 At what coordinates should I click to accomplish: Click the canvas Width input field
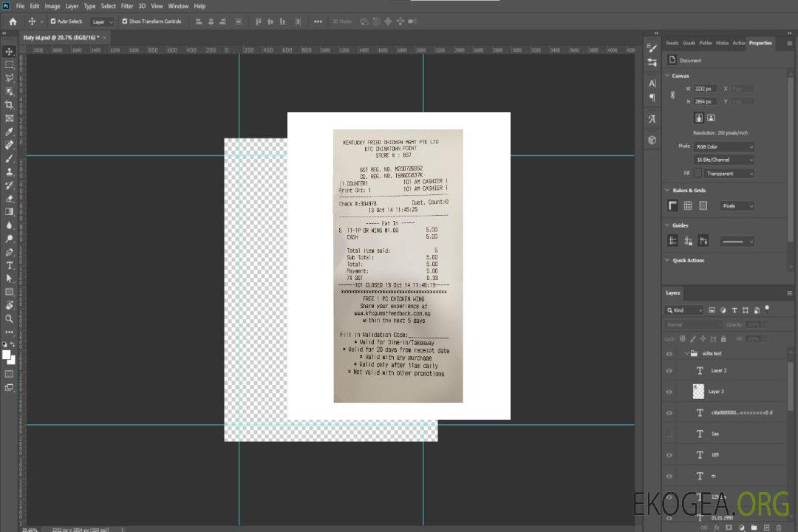point(705,89)
